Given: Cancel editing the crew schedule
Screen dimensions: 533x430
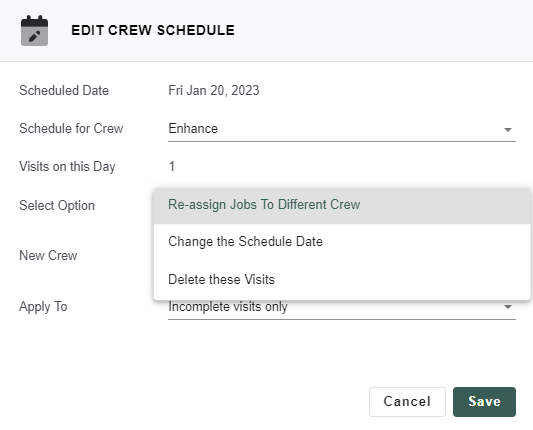Looking at the screenshot, I should [x=407, y=401].
